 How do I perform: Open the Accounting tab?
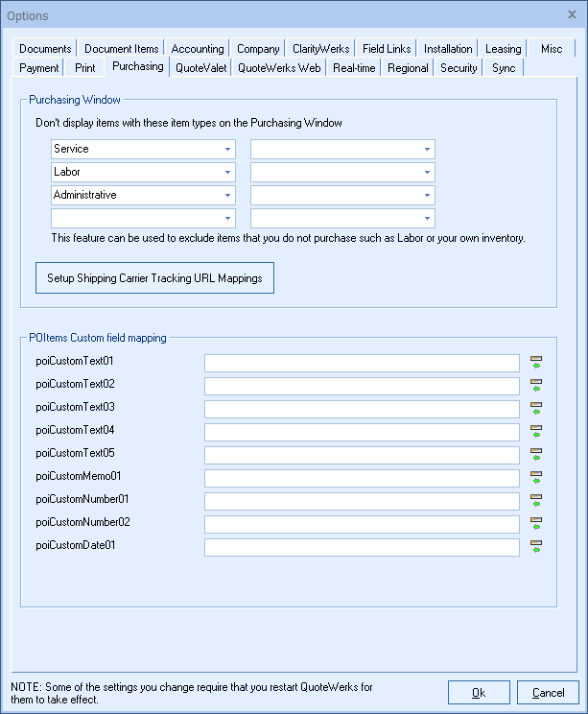click(x=198, y=49)
